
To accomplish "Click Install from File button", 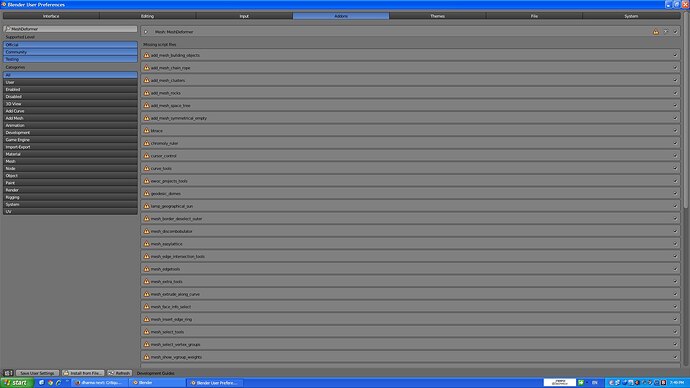I will [x=83, y=373].
